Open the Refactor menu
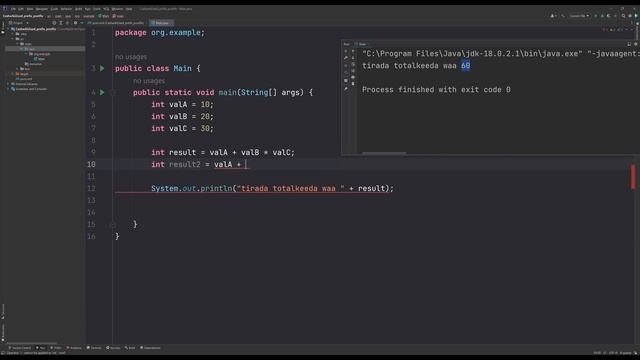Image resolution: width=640 pixels, height=360 pixels. tap(66, 9)
